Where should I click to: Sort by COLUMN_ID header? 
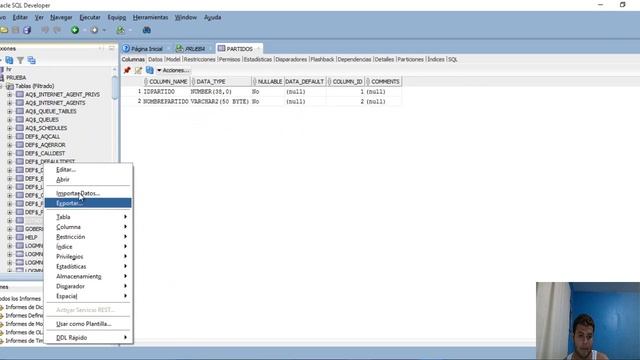[x=345, y=82]
